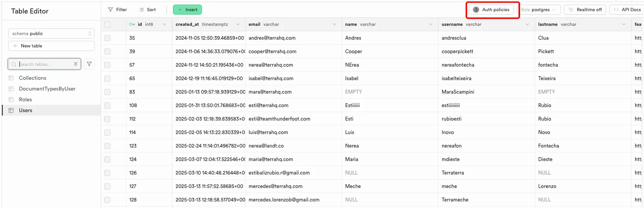Click the DocumentTypesByUser table icon
The width and height of the screenshot is (644, 208).
coord(11,89)
